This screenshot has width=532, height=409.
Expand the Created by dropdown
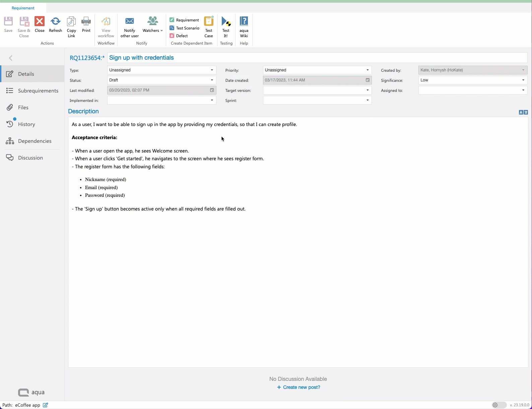click(x=523, y=70)
